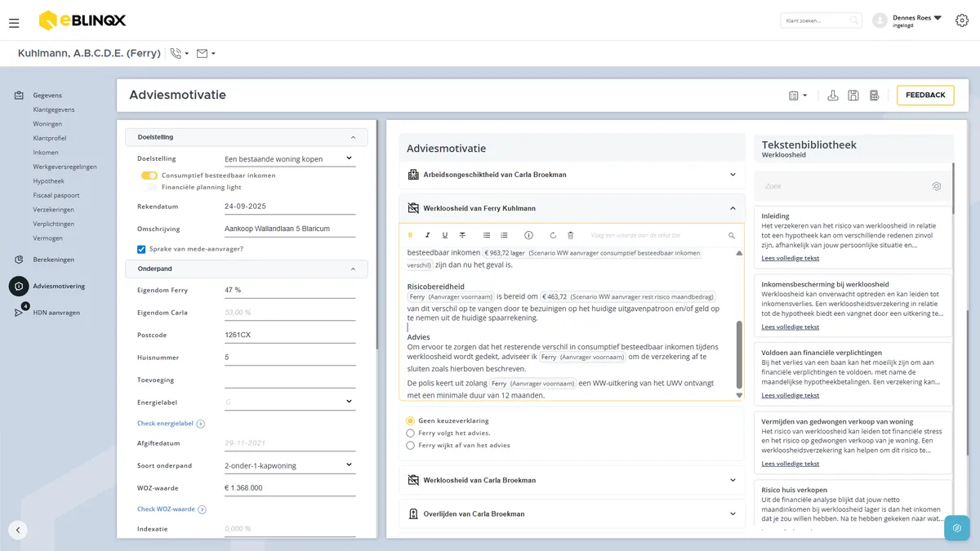This screenshot has width=980, height=551.
Task: Open the settings gear at top right
Action: tap(962, 20)
